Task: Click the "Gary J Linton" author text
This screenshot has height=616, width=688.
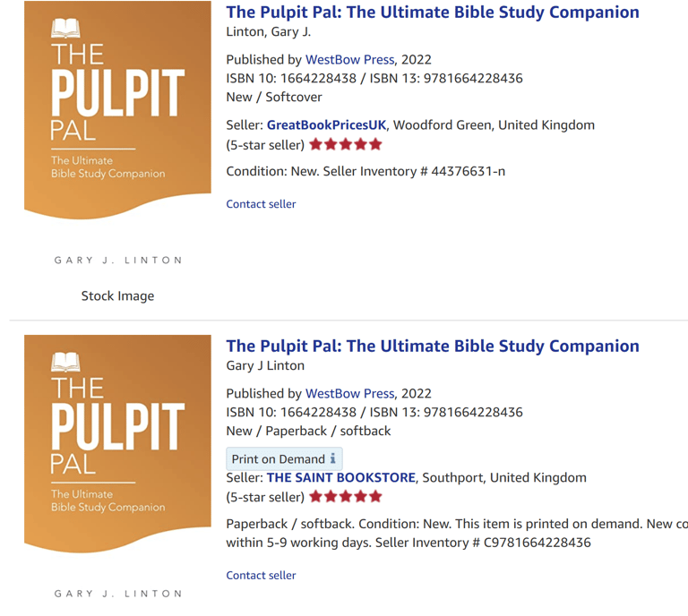Action: click(265, 365)
